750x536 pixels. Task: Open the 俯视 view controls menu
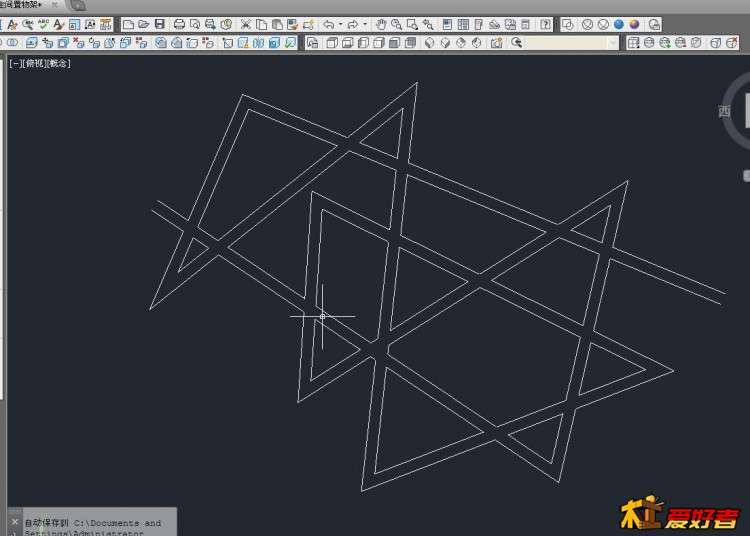point(33,63)
